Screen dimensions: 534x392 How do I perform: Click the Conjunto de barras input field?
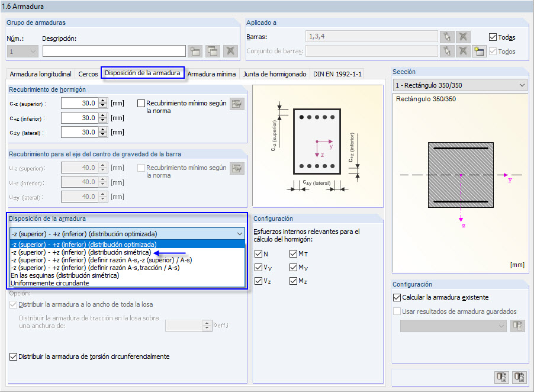coord(372,51)
